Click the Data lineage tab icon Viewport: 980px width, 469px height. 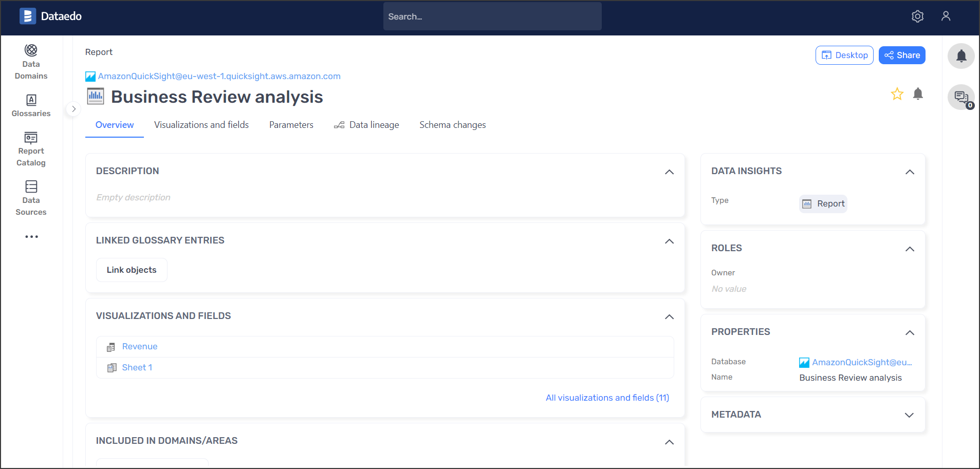click(x=339, y=125)
